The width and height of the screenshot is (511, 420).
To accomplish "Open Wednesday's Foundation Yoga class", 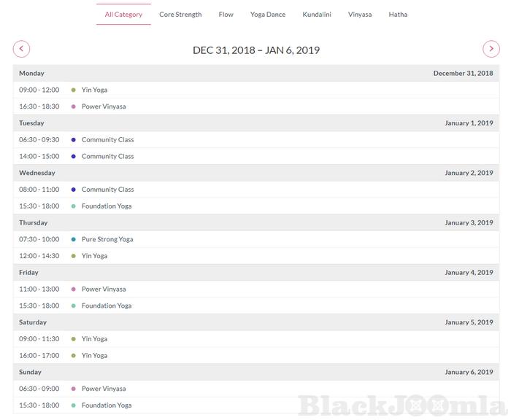I will point(107,206).
